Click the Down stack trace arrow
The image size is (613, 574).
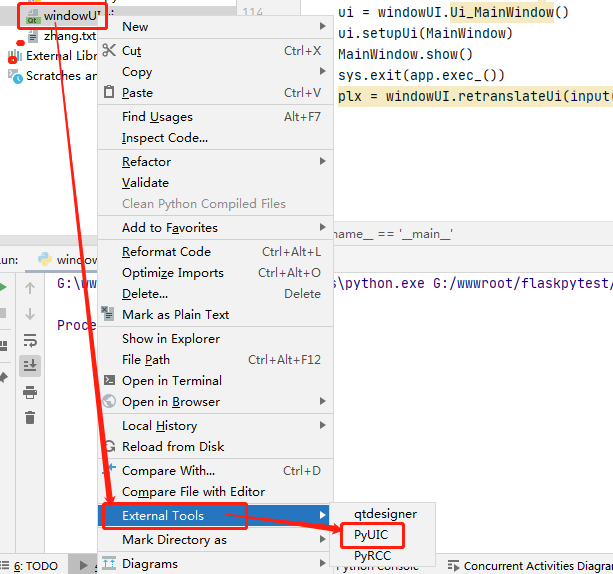30,315
